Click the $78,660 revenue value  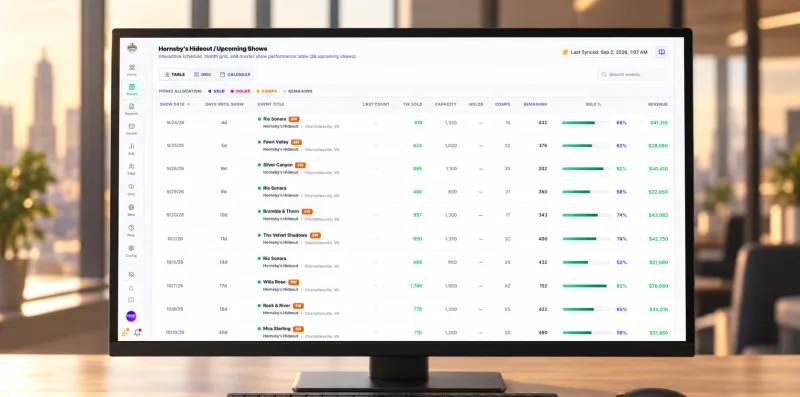(658, 286)
